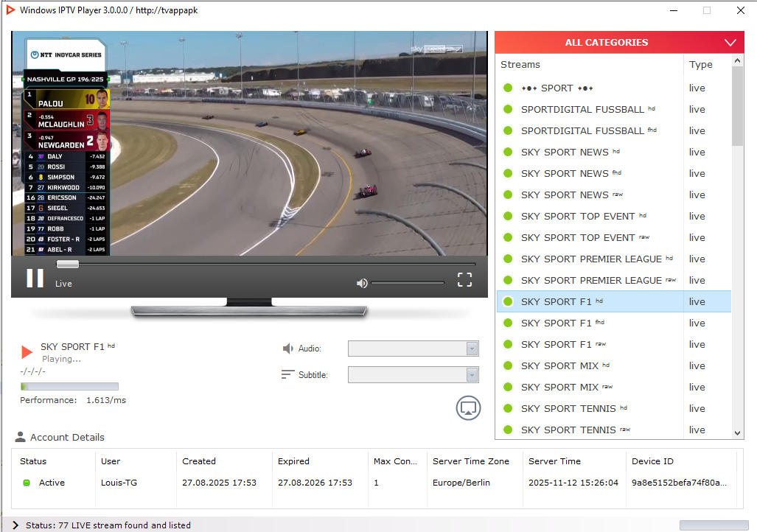757x532 pixels.
Task: Open the Subtitle dropdown
Action: (x=413, y=375)
